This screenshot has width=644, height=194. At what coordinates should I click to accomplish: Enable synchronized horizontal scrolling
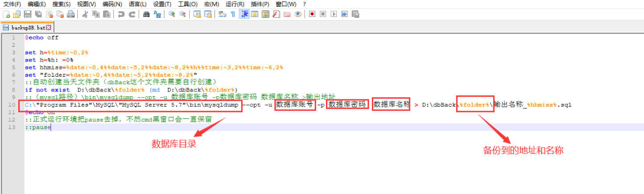(x=208, y=14)
